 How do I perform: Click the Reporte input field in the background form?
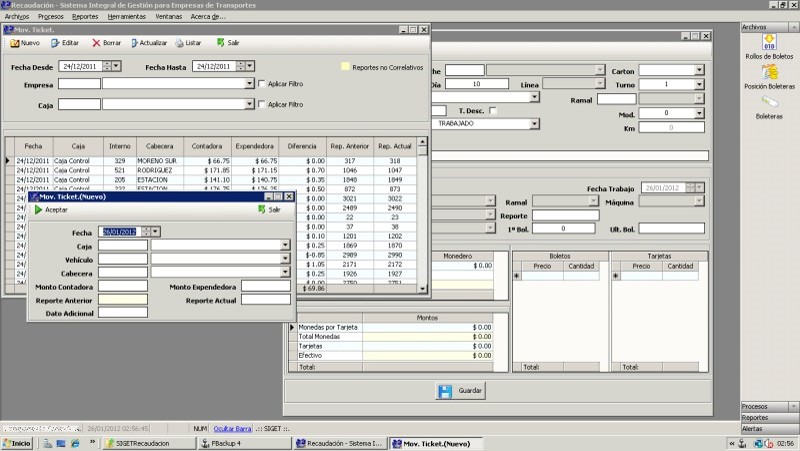[566, 215]
